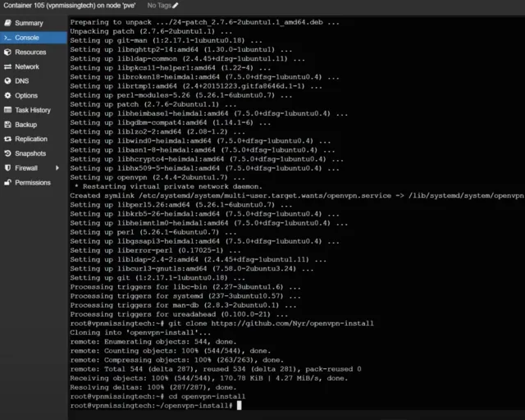
Task: Click the Network arrows icon
Action: coord(7,66)
